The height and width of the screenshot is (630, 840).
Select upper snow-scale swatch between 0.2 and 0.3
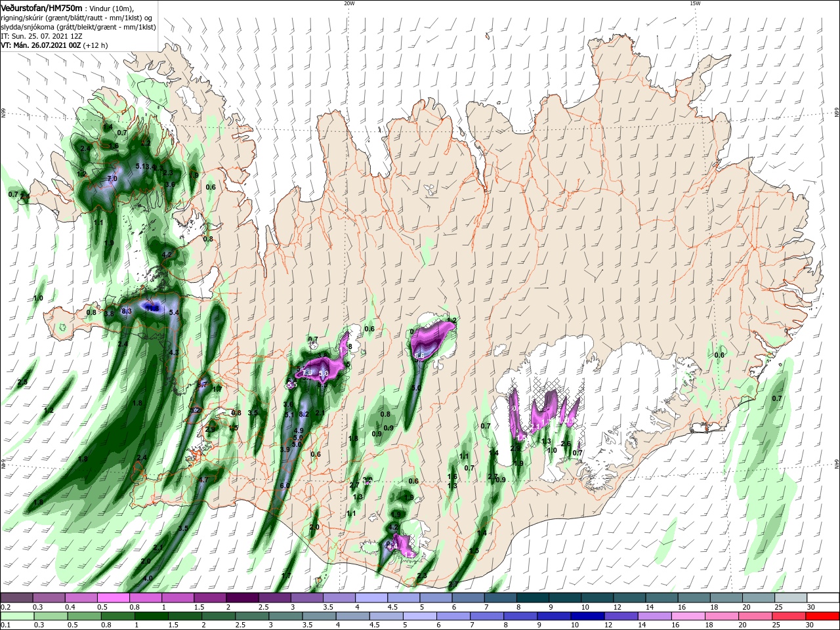16,598
